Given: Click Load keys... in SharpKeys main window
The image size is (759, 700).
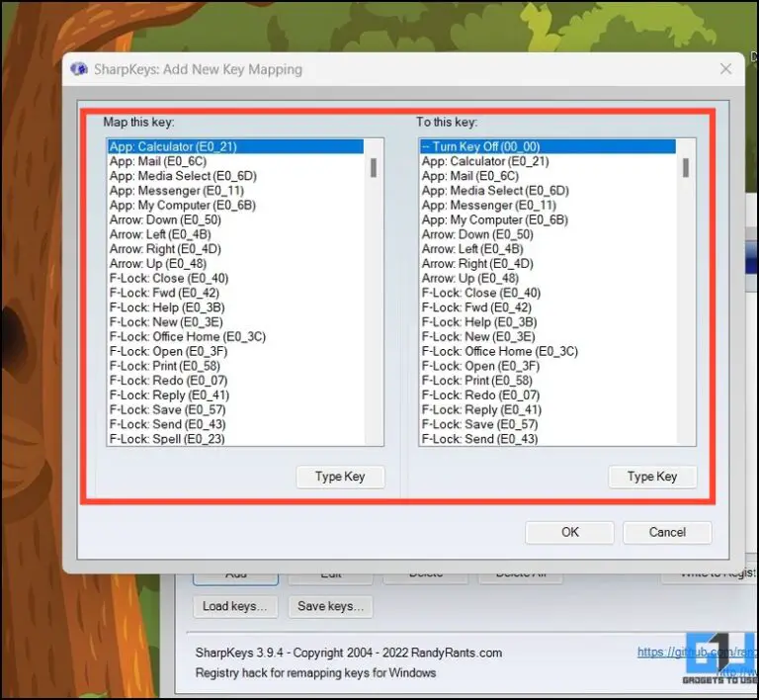Looking at the screenshot, I should [235, 606].
